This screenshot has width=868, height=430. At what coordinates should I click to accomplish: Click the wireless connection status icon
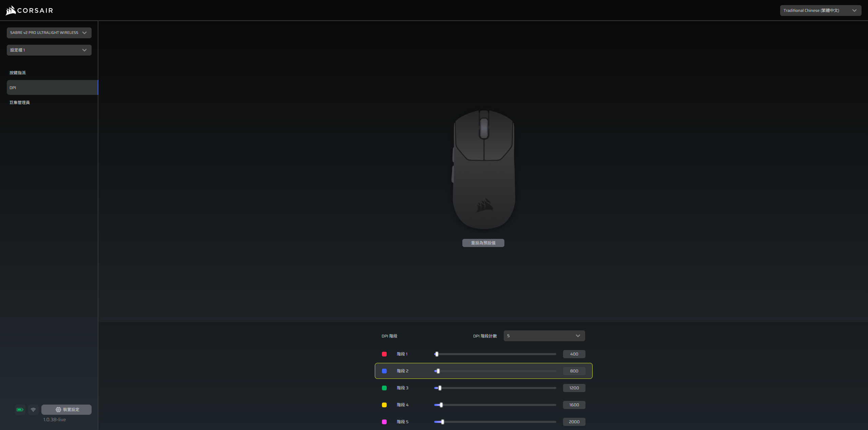pos(33,410)
